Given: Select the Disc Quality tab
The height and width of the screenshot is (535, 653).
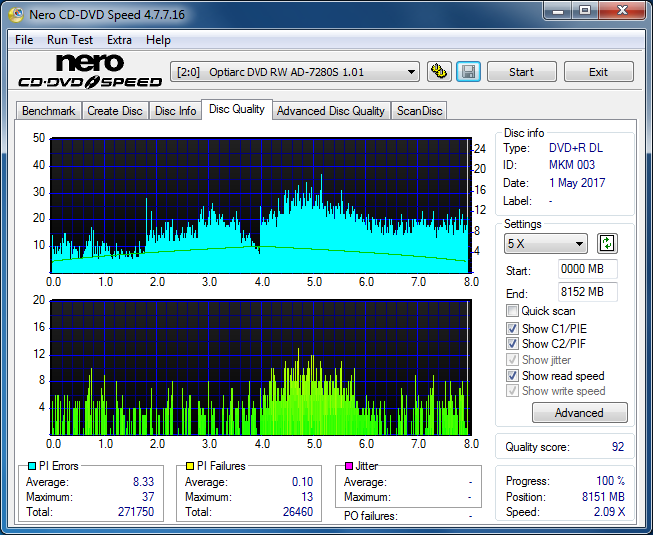Looking at the screenshot, I should click(237, 109).
